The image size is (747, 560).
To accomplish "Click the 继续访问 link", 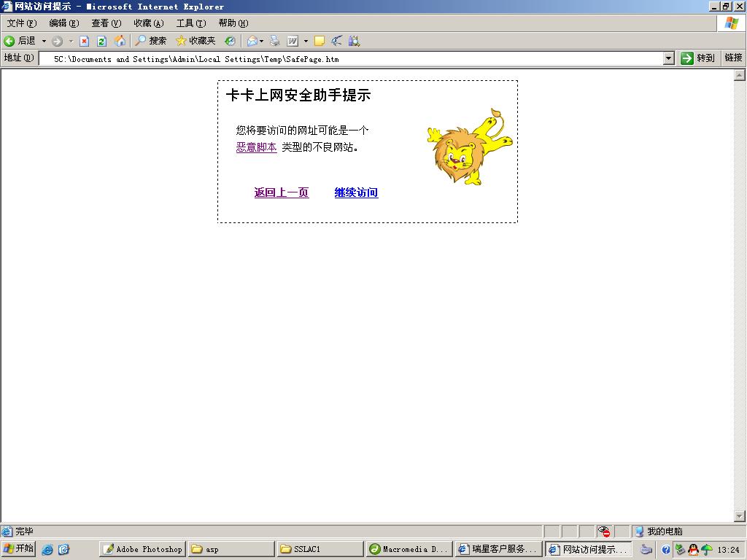I will click(x=356, y=192).
